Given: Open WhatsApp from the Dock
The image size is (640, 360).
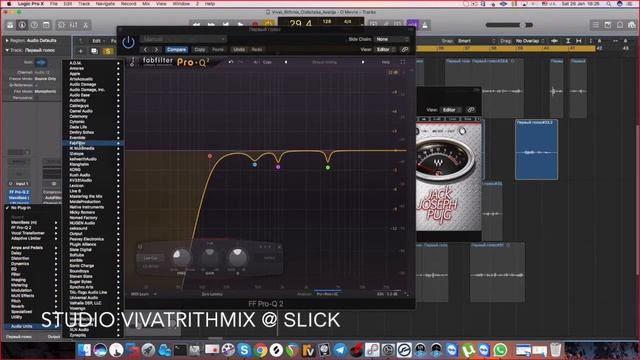Looking at the screenshot, I should click(500, 350).
